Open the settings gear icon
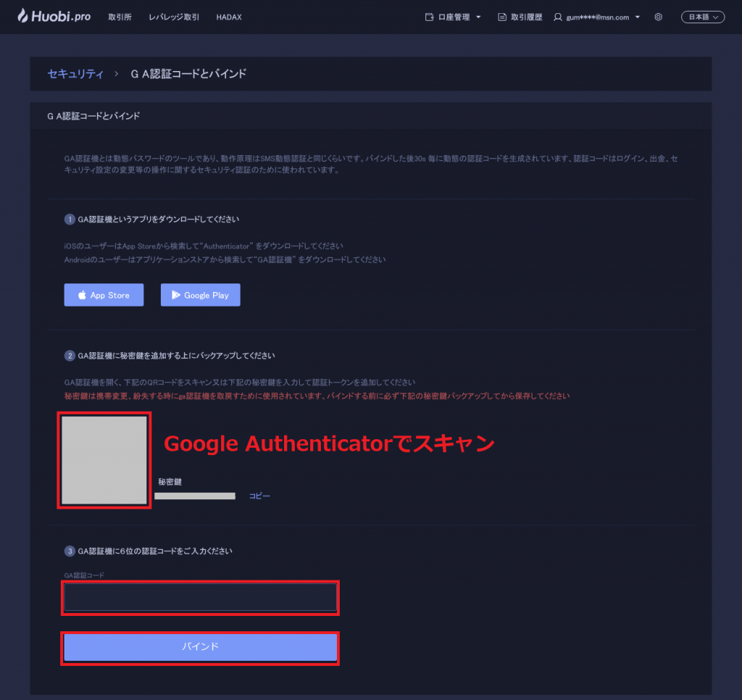Screen dimensions: 742x700 pos(658,17)
